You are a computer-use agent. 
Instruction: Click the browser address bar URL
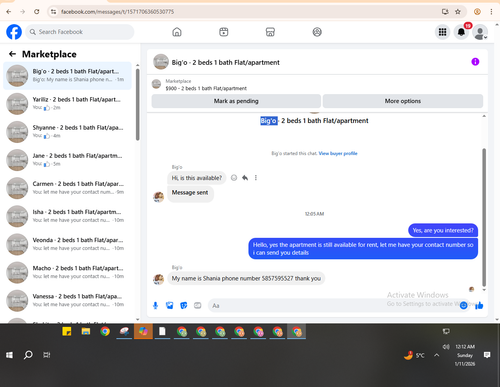coord(117,12)
